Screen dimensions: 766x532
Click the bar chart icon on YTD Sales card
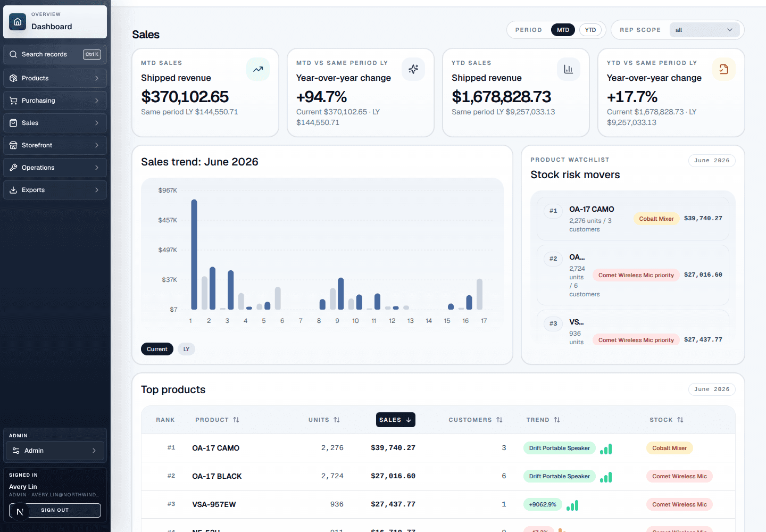569,69
